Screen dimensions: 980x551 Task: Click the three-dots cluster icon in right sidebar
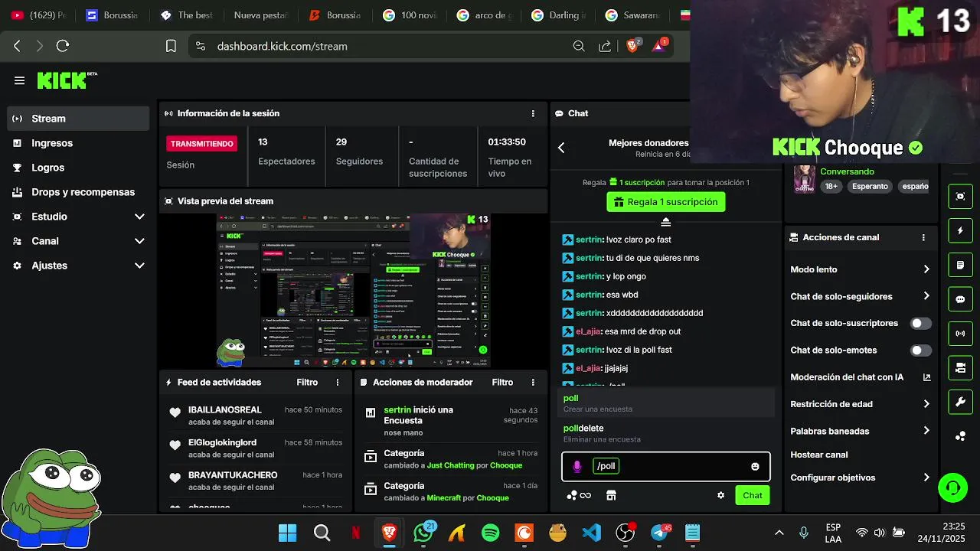[960, 436]
